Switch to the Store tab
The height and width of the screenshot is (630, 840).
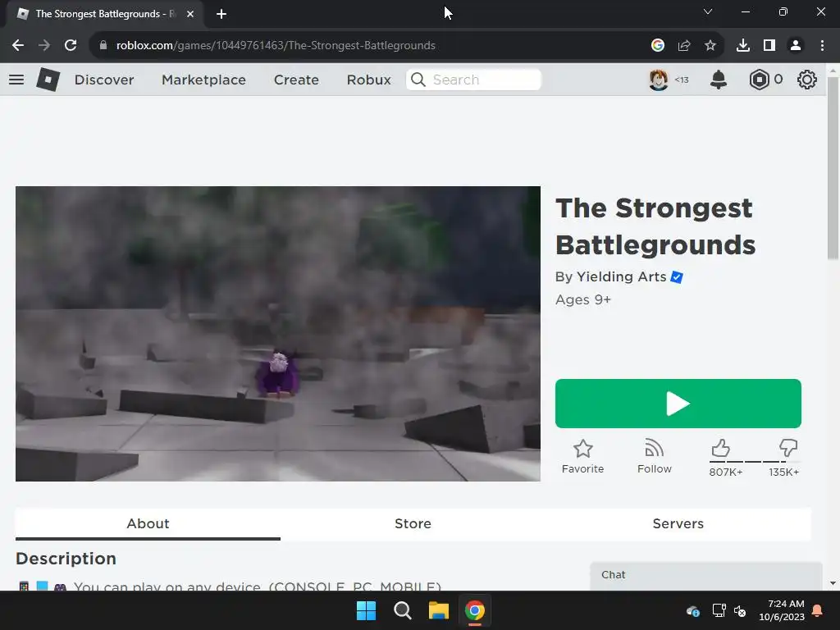[413, 524]
